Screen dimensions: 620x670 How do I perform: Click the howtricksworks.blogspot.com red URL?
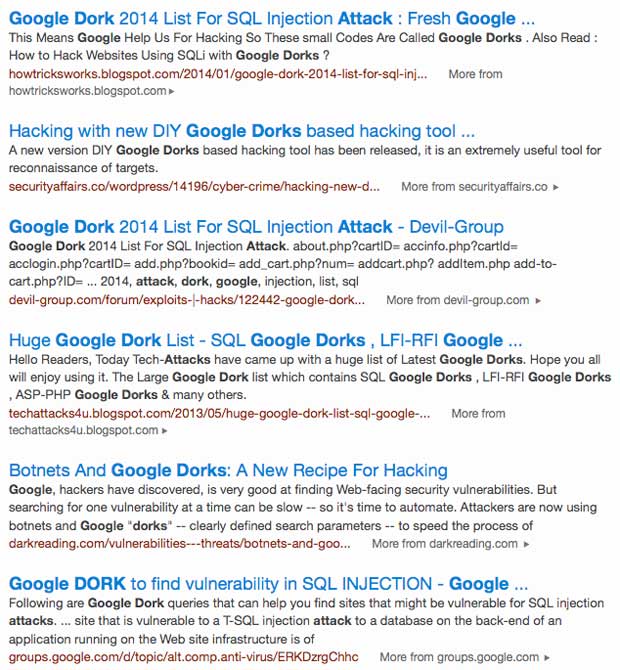[x=218, y=74]
